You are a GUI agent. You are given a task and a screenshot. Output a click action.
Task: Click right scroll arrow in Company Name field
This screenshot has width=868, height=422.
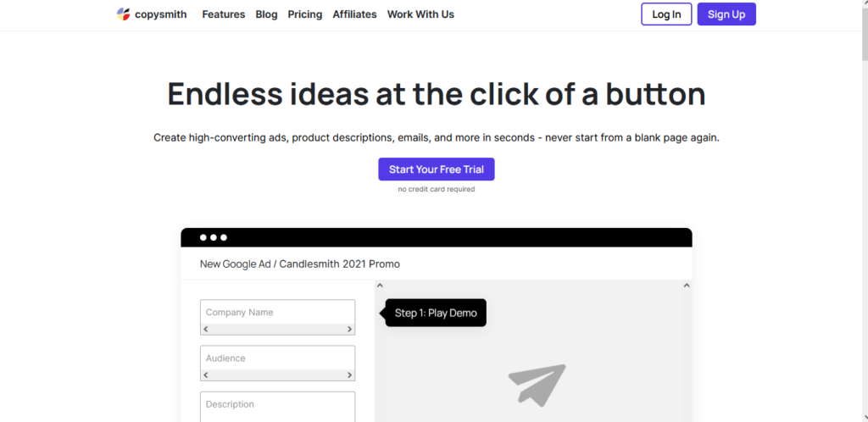point(349,329)
